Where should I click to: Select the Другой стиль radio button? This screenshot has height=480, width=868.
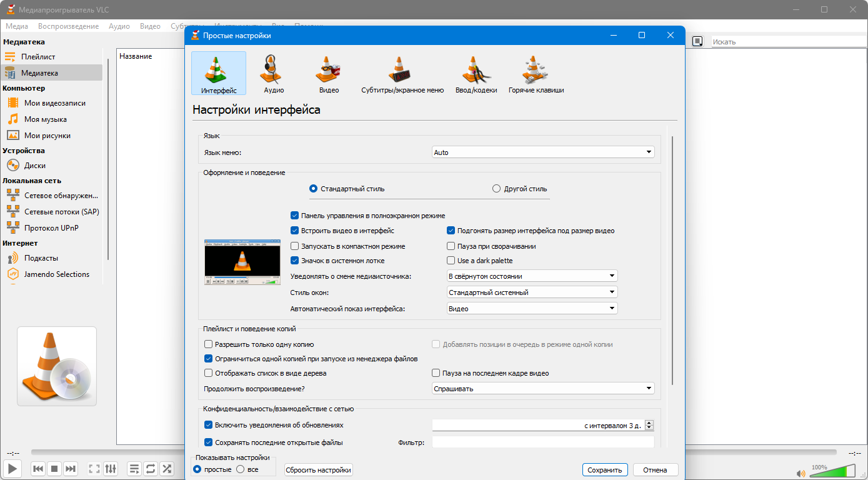tap(497, 189)
